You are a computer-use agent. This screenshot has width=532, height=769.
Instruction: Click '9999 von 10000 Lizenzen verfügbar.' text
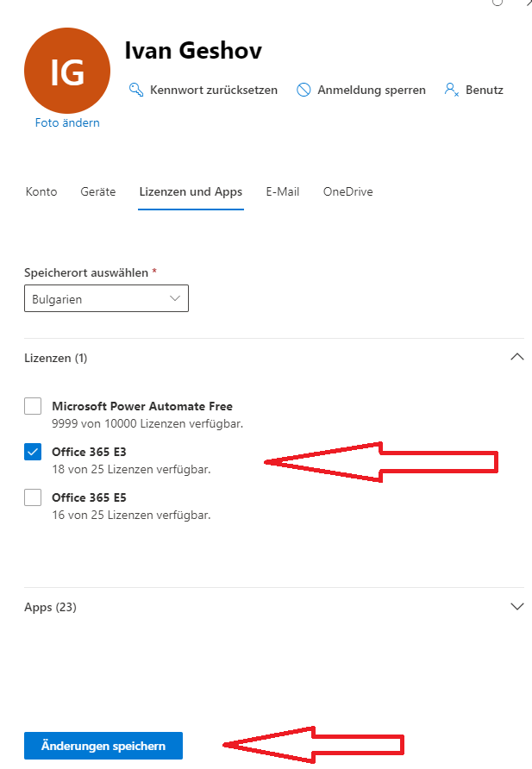tap(147, 424)
